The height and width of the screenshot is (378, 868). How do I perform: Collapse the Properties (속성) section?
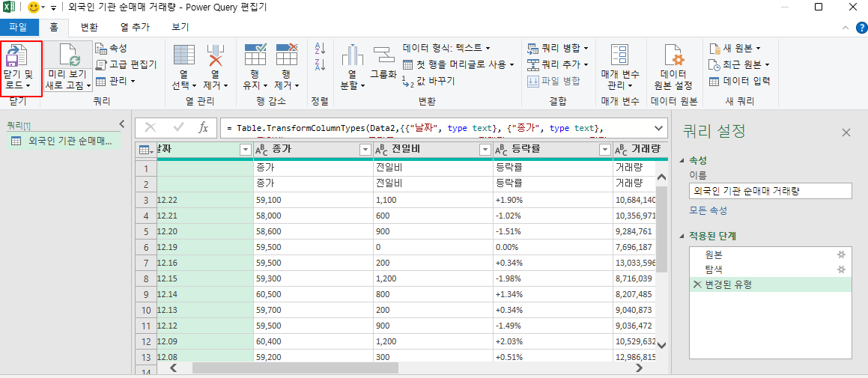coord(681,160)
